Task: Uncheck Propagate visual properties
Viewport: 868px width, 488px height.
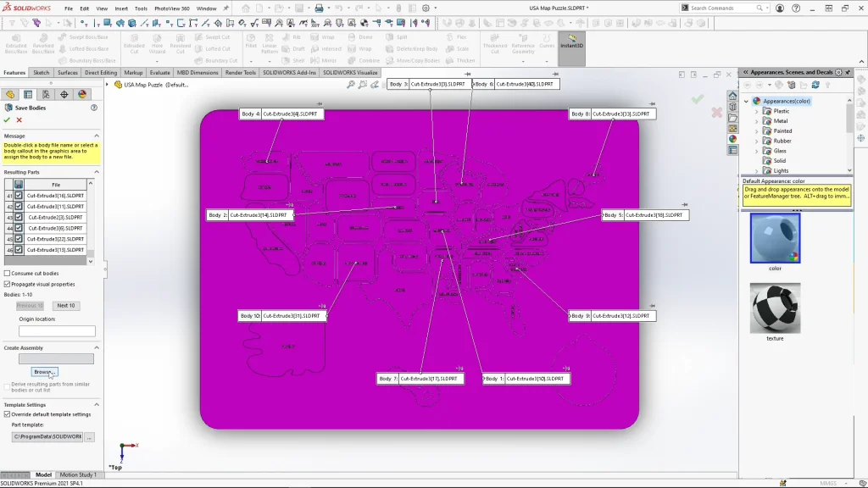Action: point(8,285)
